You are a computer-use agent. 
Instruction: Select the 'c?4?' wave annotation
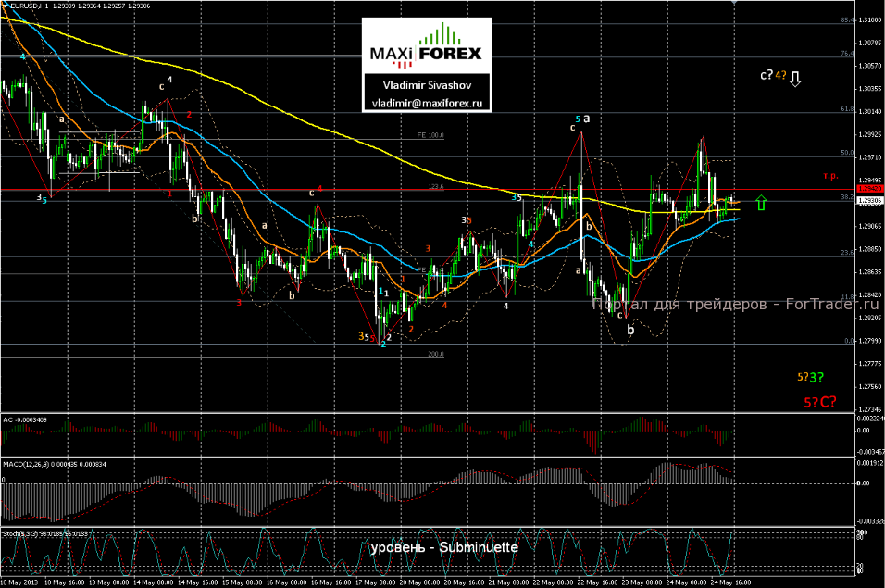pyautogui.click(x=773, y=74)
